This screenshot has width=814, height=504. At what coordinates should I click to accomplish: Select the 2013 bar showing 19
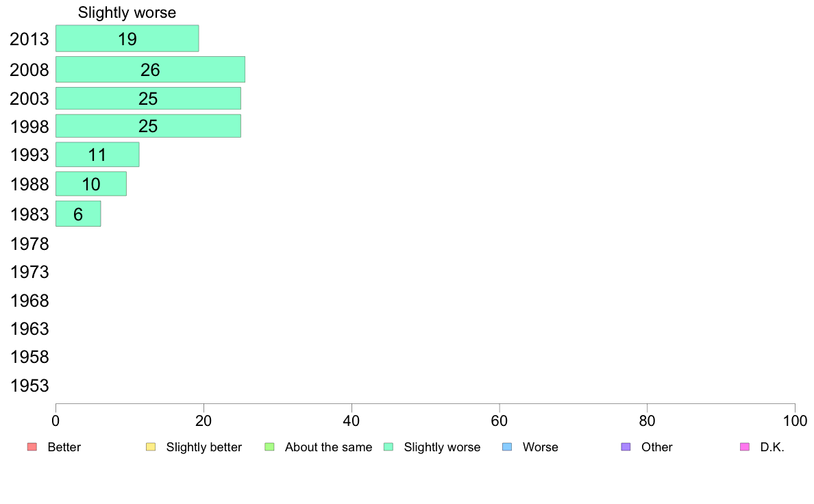127,38
